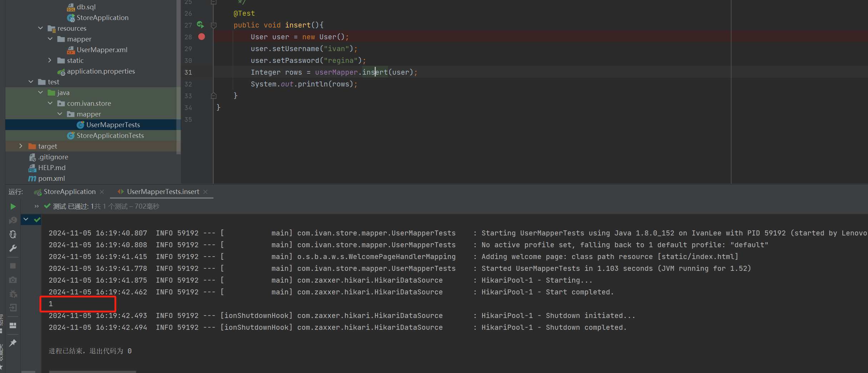This screenshot has width=868, height=373.
Task: Collapse the test folder
Action: [x=31, y=82]
